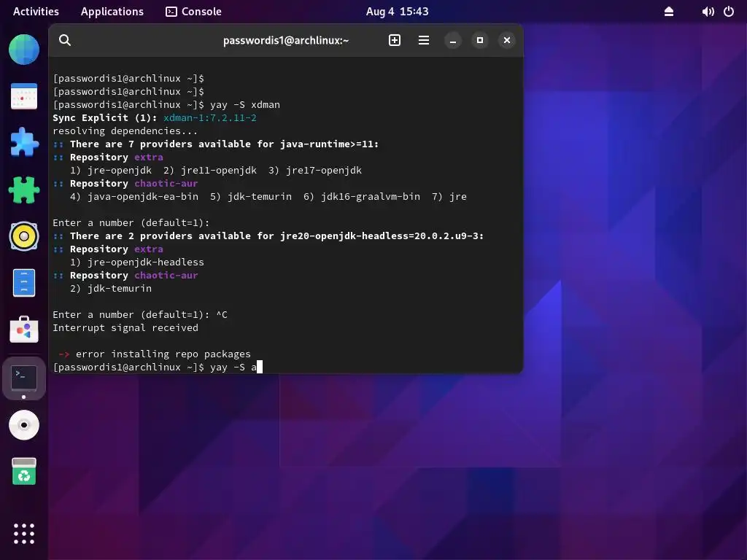747x560 pixels.
Task: Click the first 'Enter a number (default=1):' prompt
Action: (x=131, y=222)
